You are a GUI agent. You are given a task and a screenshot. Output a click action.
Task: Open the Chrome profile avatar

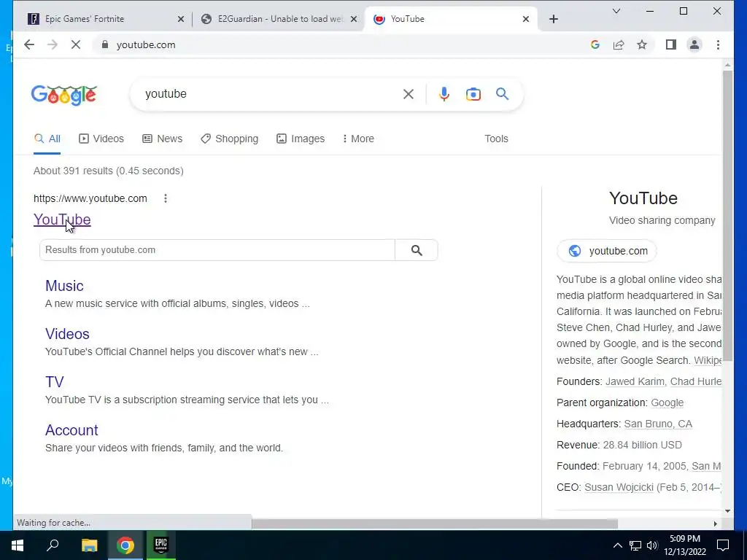pyautogui.click(x=694, y=44)
